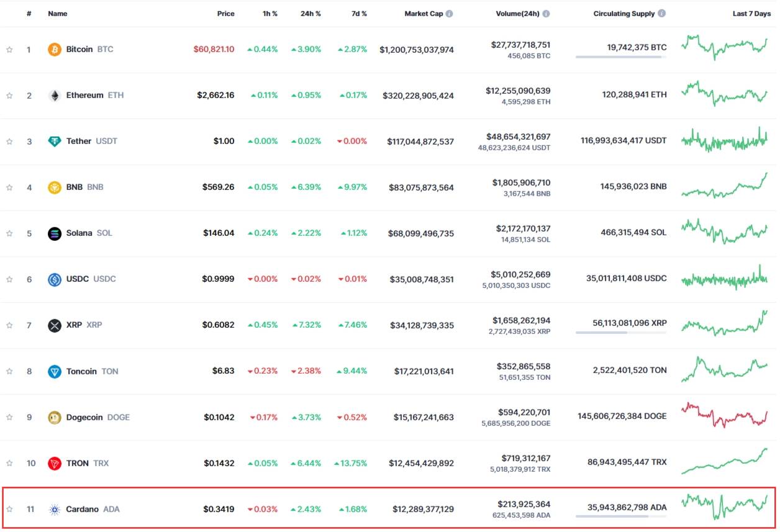Image resolution: width=780 pixels, height=532 pixels.
Task: Click the TRON coin logo
Action: point(55,463)
